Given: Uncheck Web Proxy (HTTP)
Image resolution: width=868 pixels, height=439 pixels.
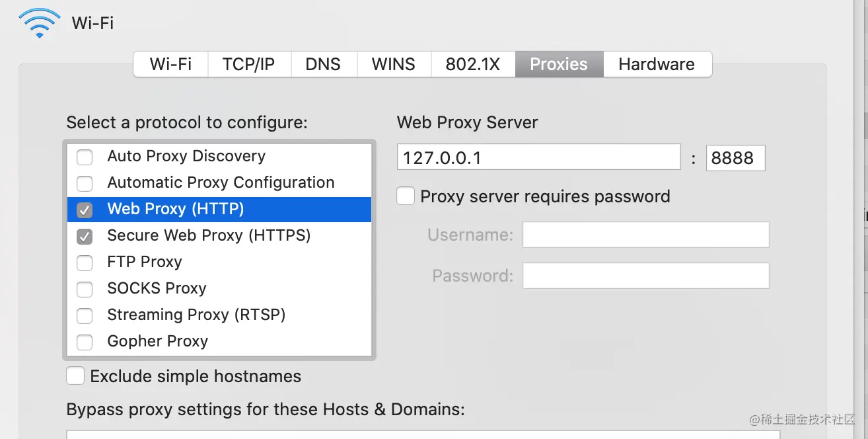Looking at the screenshot, I should 85,210.
